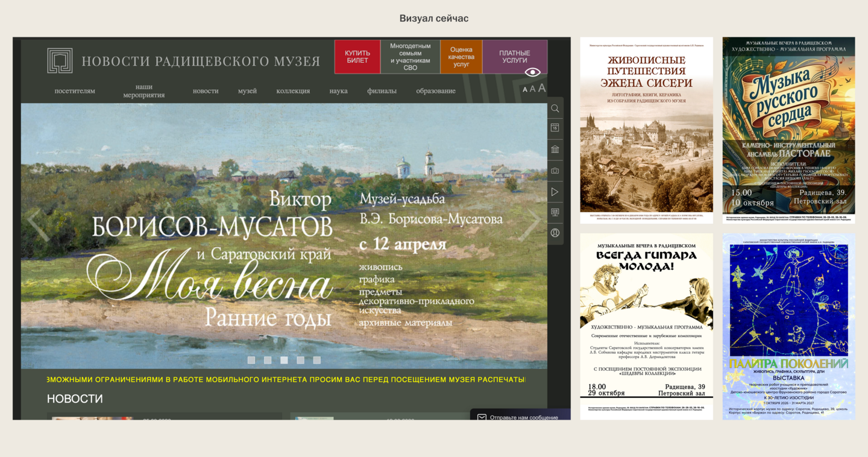Screen dimensions: 868x457
Task: Open the «наши мероприятия» menu
Action: coord(144,91)
